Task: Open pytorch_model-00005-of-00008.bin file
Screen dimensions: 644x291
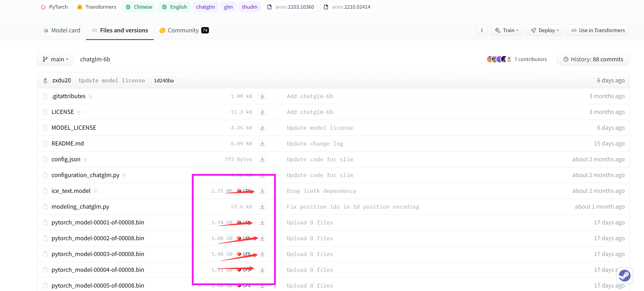Action: click(98, 285)
